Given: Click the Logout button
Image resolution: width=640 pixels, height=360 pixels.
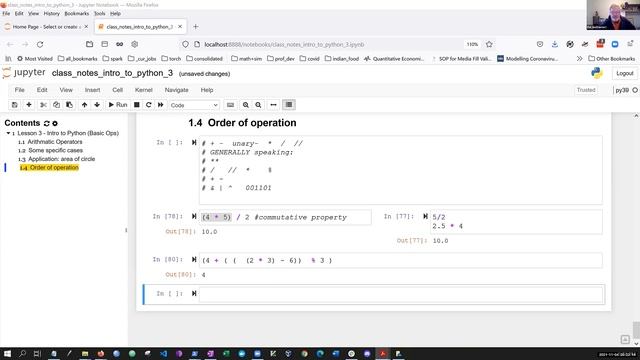Looking at the screenshot, I should pyautogui.click(x=624, y=73).
